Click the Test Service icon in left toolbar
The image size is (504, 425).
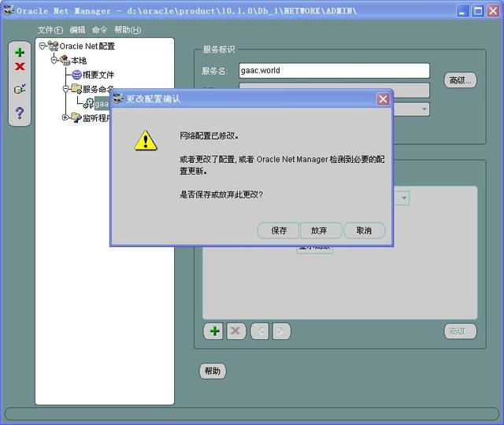point(20,89)
